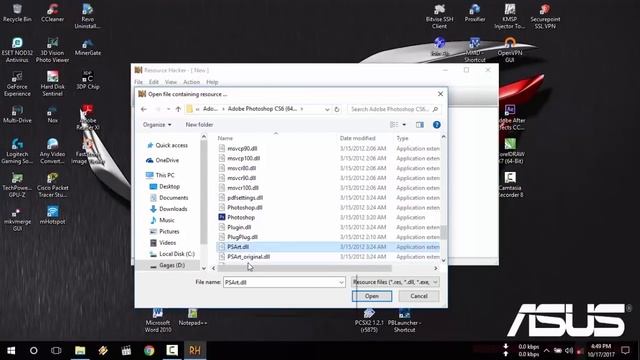
Task: Open Resource files type filter dropdown
Action: (395, 282)
